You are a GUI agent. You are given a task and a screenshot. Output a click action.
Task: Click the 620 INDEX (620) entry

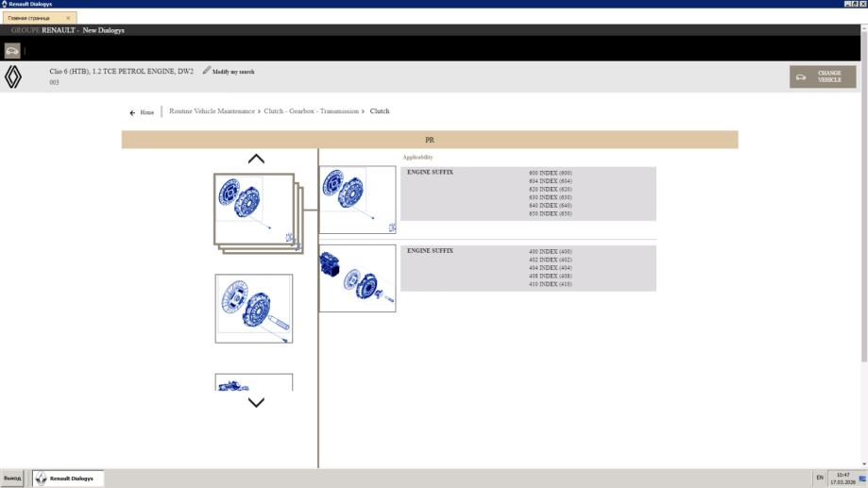pyautogui.click(x=551, y=189)
